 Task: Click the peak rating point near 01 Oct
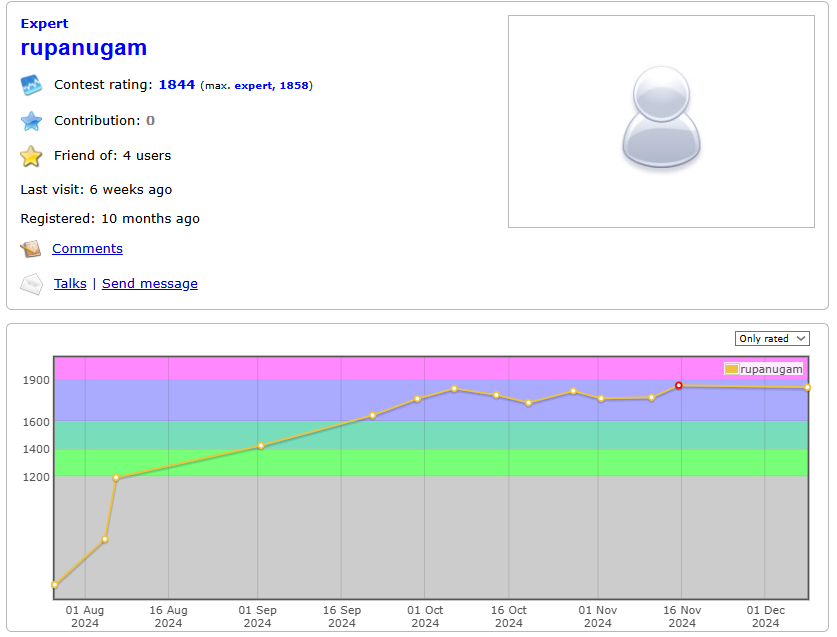(x=453, y=389)
